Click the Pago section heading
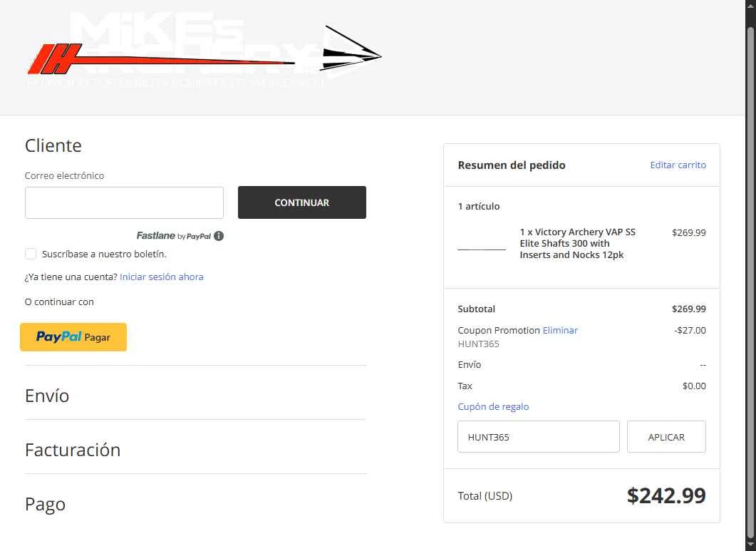756x551 pixels. (46, 504)
